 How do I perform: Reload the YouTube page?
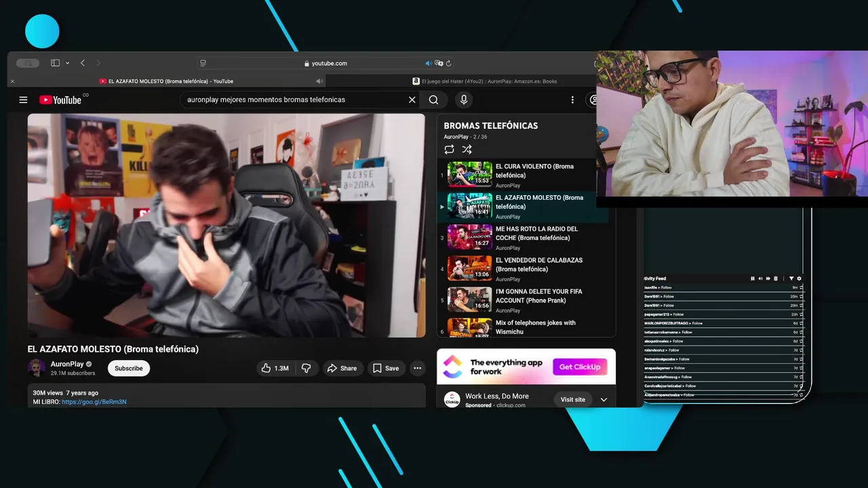448,63
